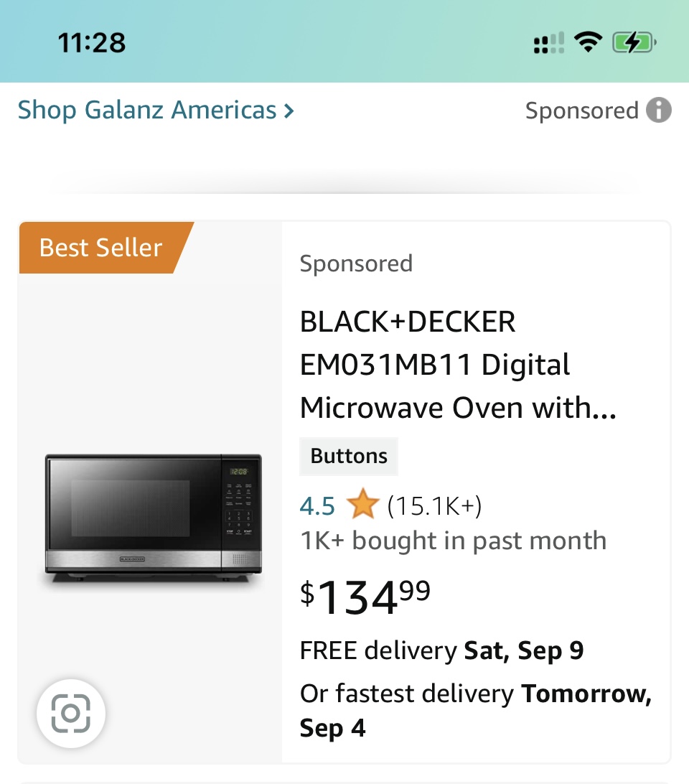Tap the orange rating star
The image size is (689, 784).
click(x=362, y=506)
